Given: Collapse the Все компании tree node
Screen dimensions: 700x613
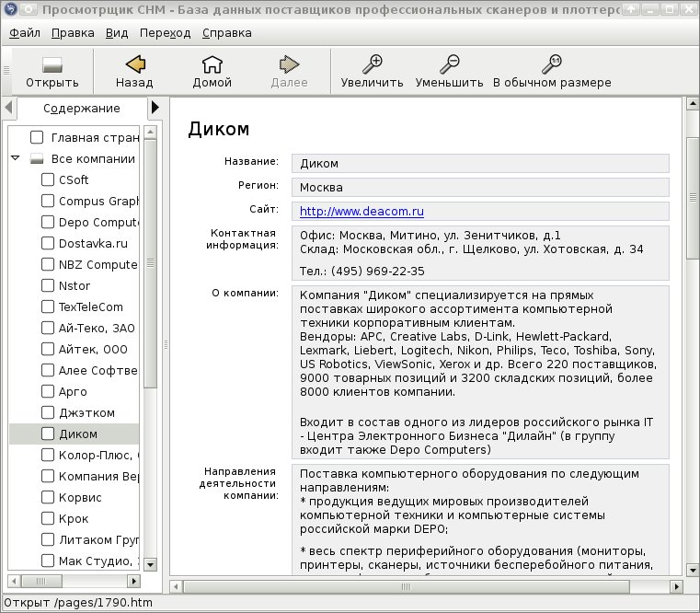Looking at the screenshot, I should pos(16,158).
